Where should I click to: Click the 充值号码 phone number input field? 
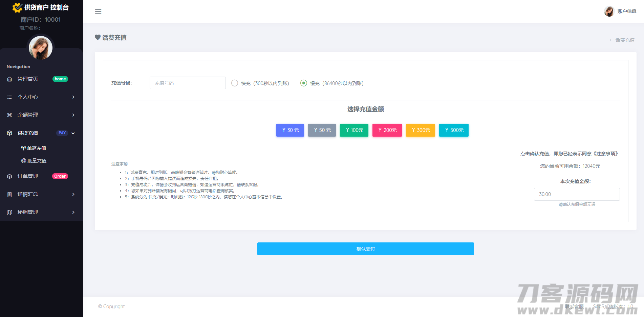click(x=188, y=83)
